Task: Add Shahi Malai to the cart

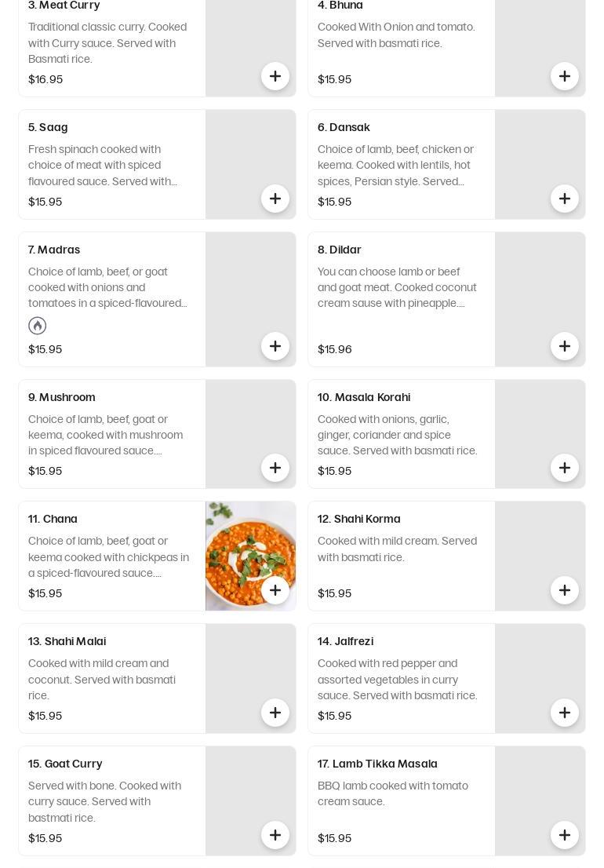Action: 275,713
